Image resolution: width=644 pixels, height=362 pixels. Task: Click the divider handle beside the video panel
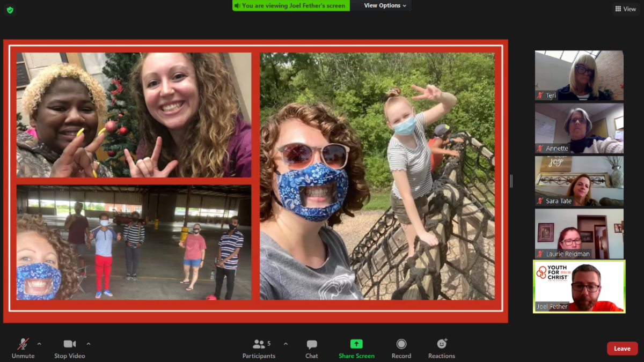tap(511, 181)
